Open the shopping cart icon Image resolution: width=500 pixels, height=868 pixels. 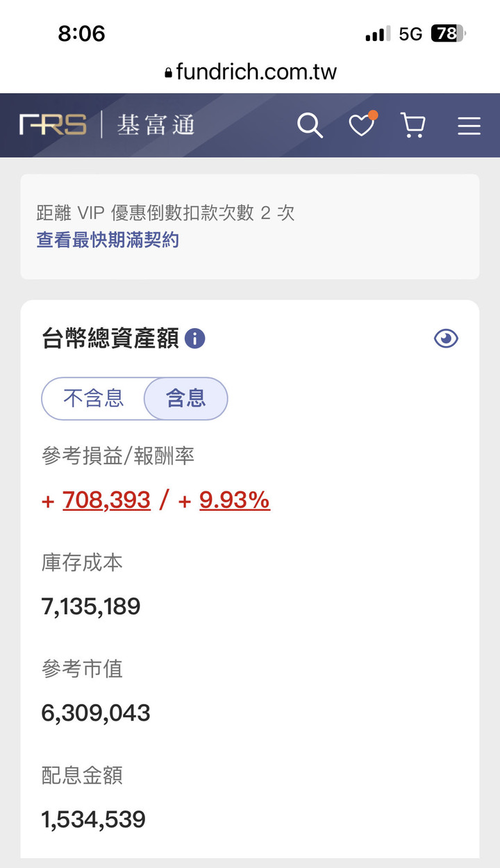click(413, 126)
